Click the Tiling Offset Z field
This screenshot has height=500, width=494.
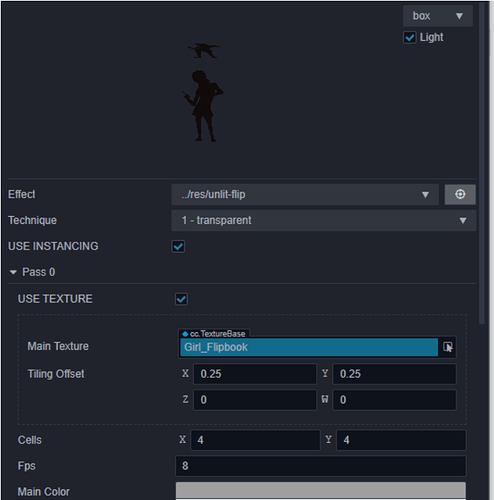click(255, 400)
